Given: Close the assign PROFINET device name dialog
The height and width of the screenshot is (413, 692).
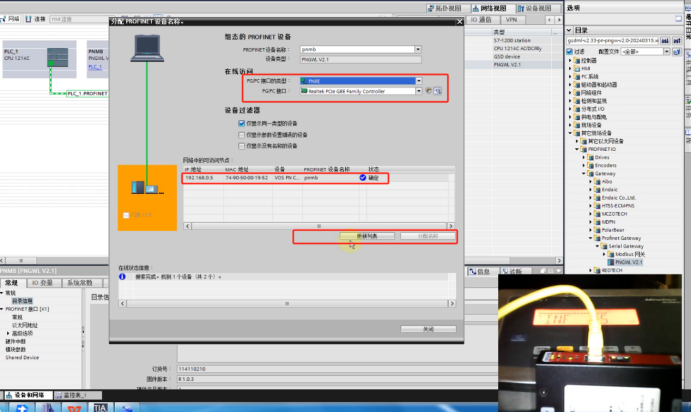Looking at the screenshot, I should [459, 21].
